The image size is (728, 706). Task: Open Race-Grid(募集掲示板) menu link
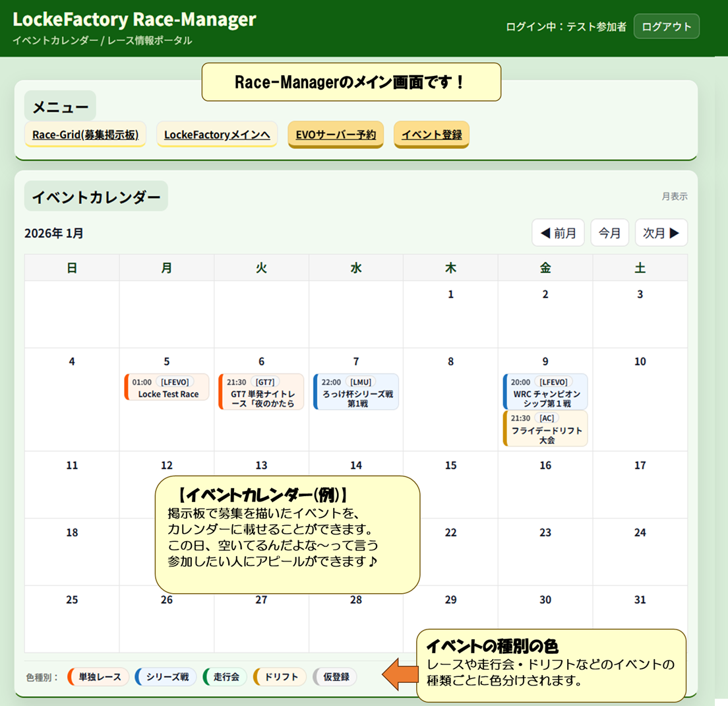[85, 135]
